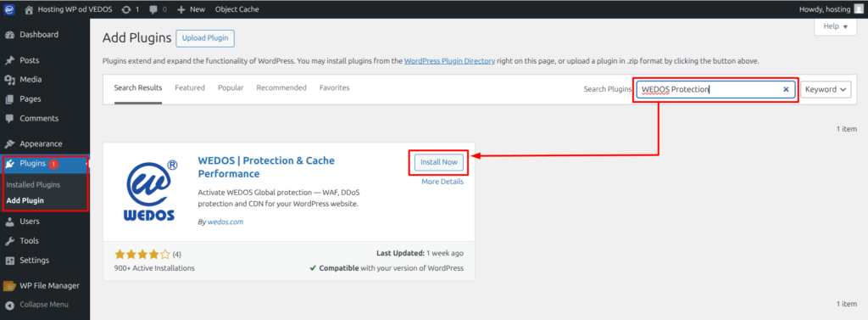The width and height of the screenshot is (868, 320).
Task: Click the Plugins plug icon in sidebar
Action: tap(10, 164)
